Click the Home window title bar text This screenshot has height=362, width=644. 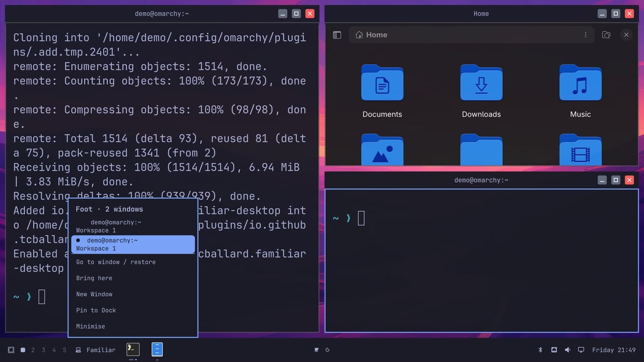tap(481, 13)
